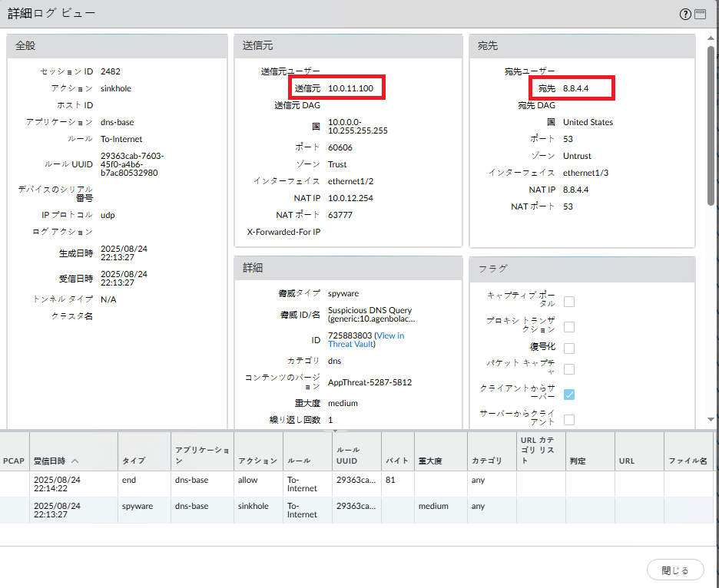Click the アクション column header

coord(257,461)
